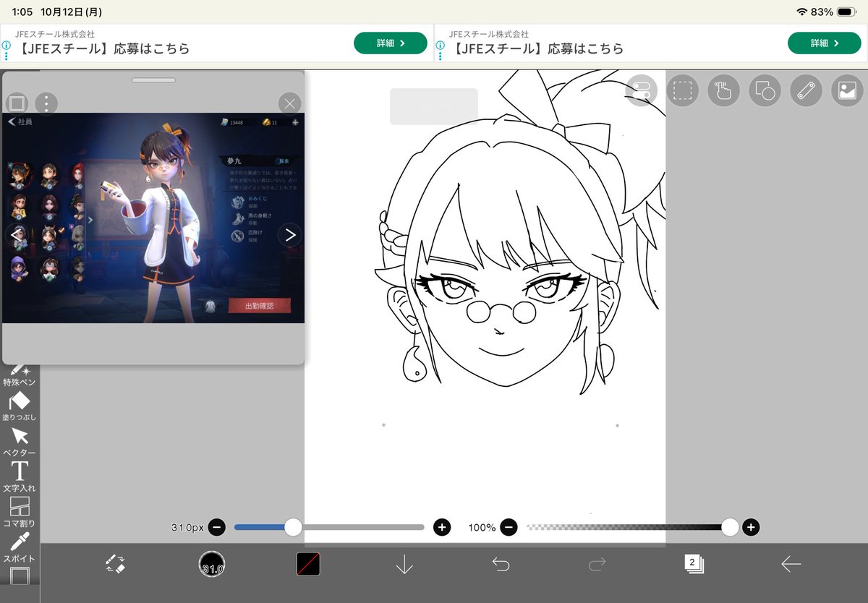Select the 文字入れ text tool

20,477
